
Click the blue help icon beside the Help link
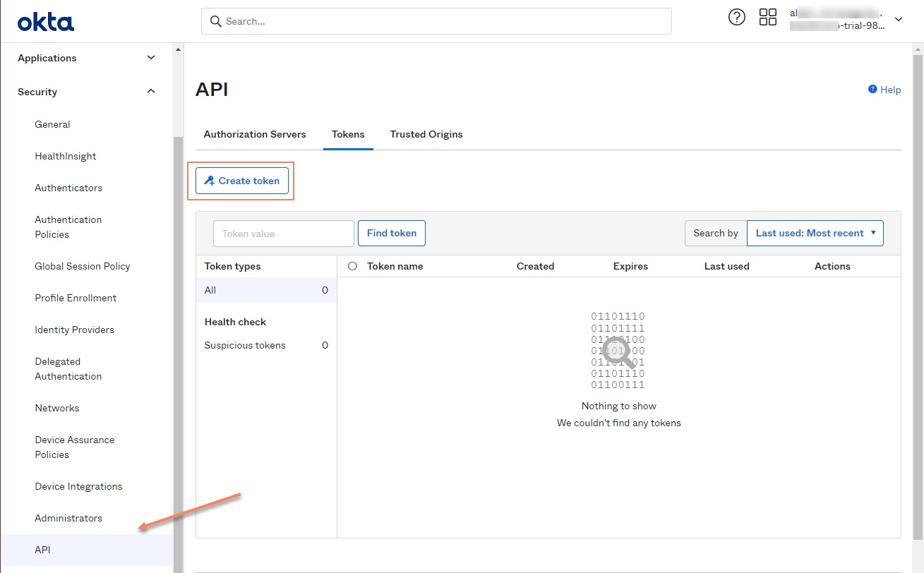click(x=871, y=89)
